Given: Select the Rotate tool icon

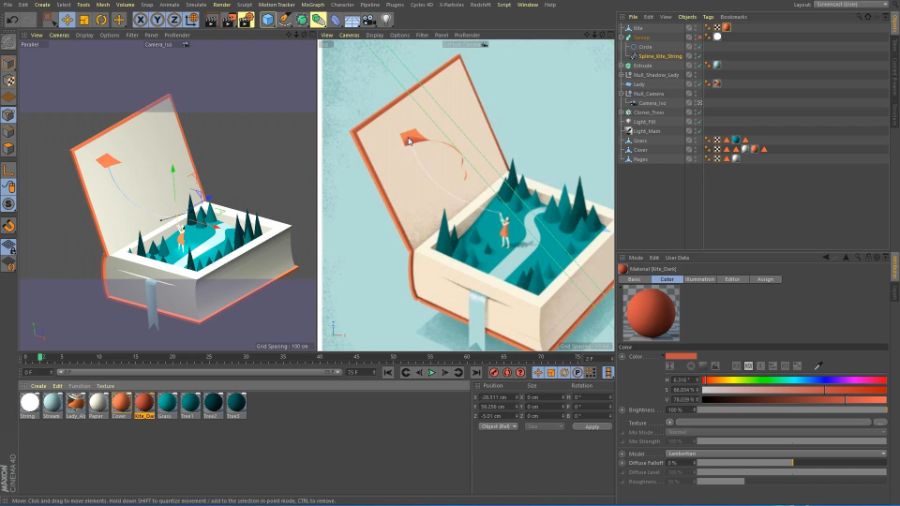Looking at the screenshot, I should tap(101, 20).
